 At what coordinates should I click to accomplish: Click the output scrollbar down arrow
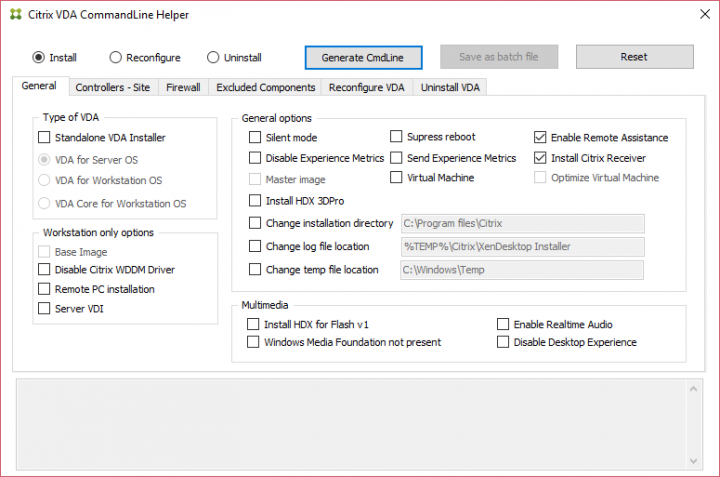(x=693, y=461)
